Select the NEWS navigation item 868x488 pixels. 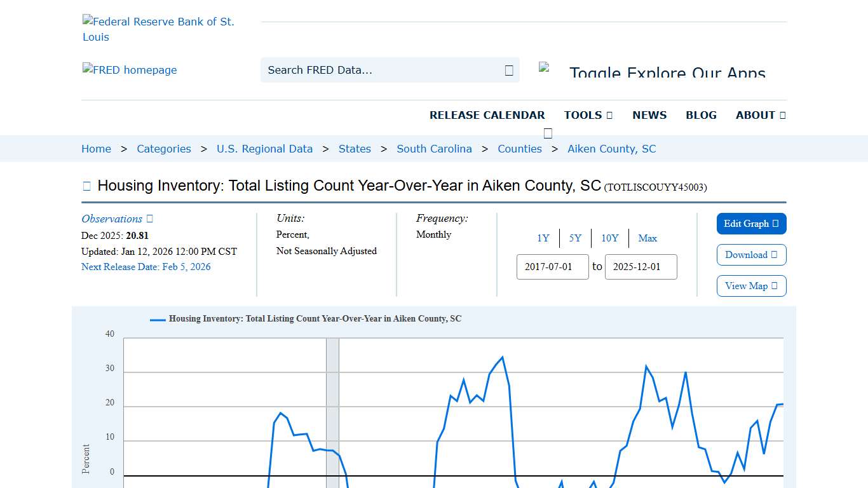pyautogui.click(x=649, y=115)
